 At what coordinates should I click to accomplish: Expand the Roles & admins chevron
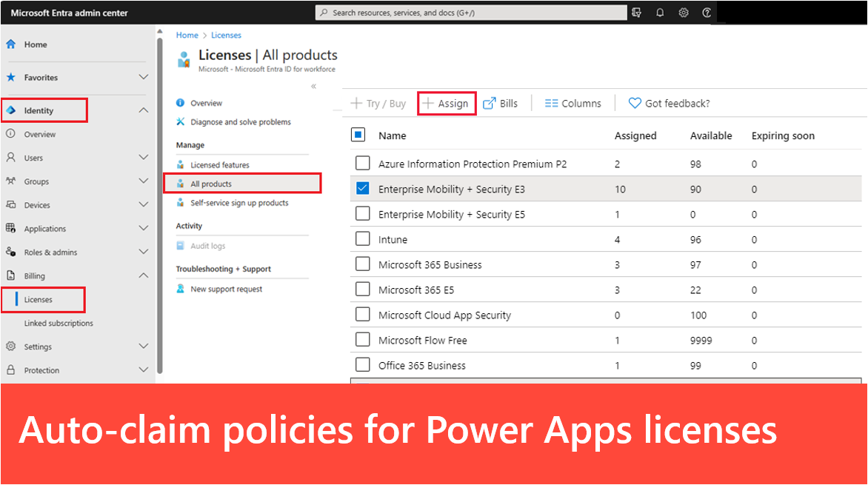(x=144, y=252)
